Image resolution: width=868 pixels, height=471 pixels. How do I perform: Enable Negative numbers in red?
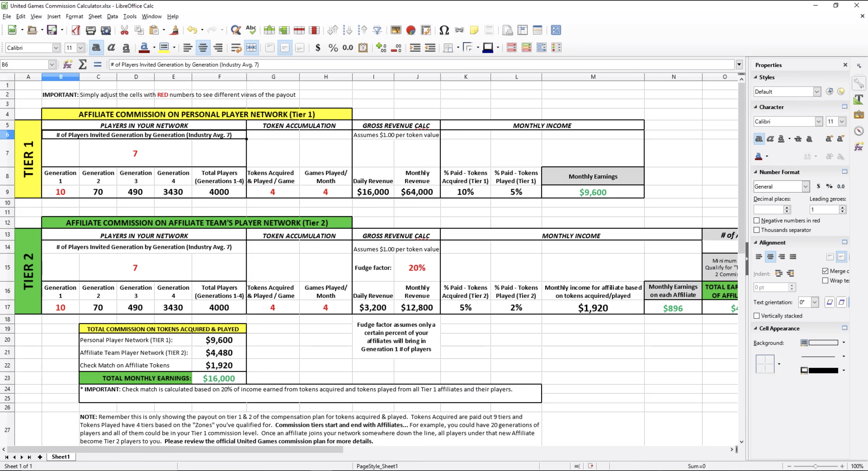(756, 220)
